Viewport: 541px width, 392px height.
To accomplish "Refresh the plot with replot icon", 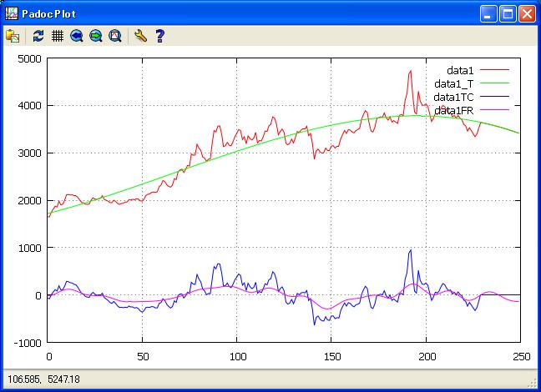I will [x=38, y=36].
